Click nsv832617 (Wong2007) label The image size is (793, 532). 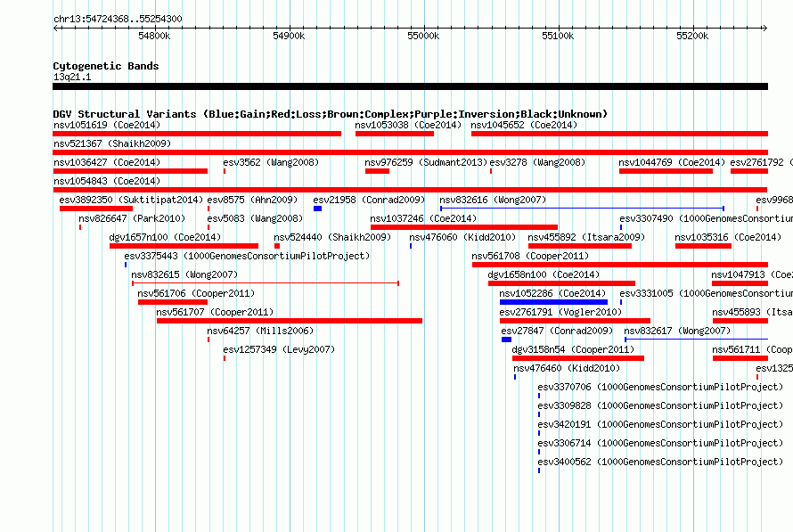tap(678, 331)
